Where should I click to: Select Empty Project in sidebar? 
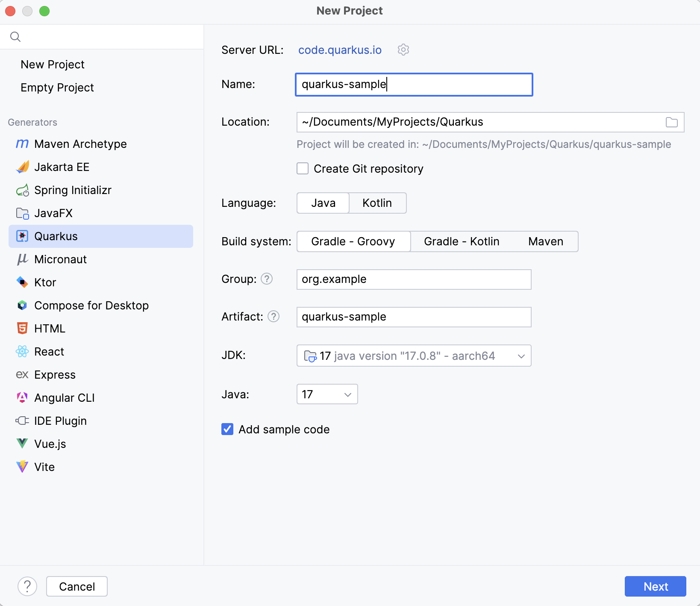57,88
